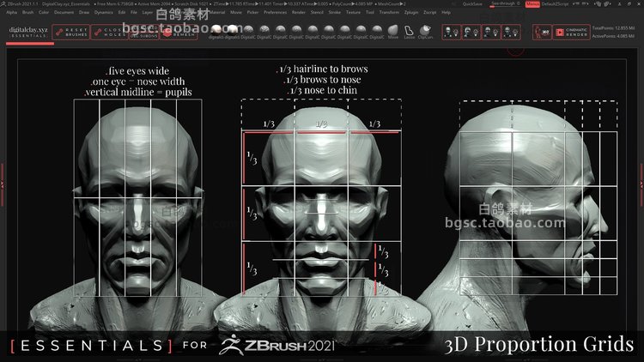Viewport: 644px width, 362px height.
Task: Open the Layer menu
Action: 148,12
